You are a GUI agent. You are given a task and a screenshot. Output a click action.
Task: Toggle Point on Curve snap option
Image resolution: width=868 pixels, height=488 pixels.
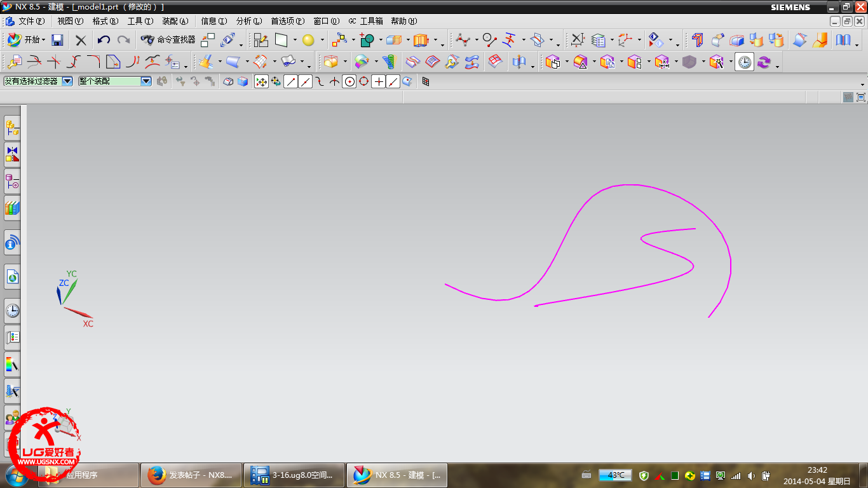[x=393, y=81]
